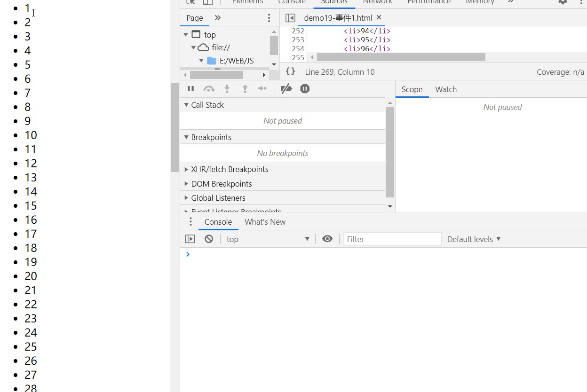Click the Step icon with right arrow
Screen dimensions: 587x392
262,89
